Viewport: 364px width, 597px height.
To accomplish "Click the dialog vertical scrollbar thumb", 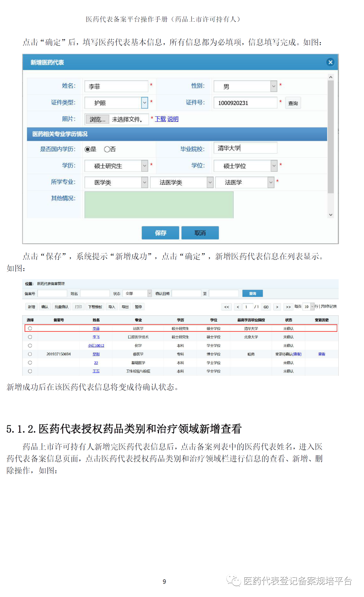I will click(330, 137).
